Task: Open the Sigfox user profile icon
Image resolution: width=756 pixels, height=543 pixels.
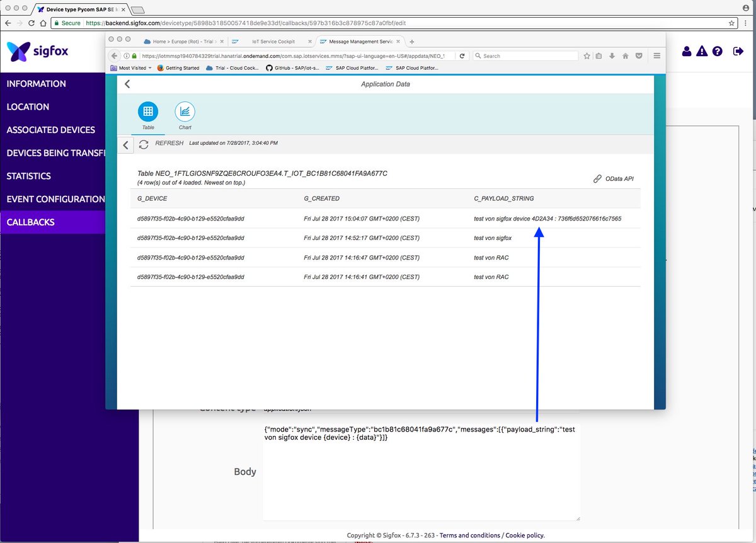Action: pos(687,51)
